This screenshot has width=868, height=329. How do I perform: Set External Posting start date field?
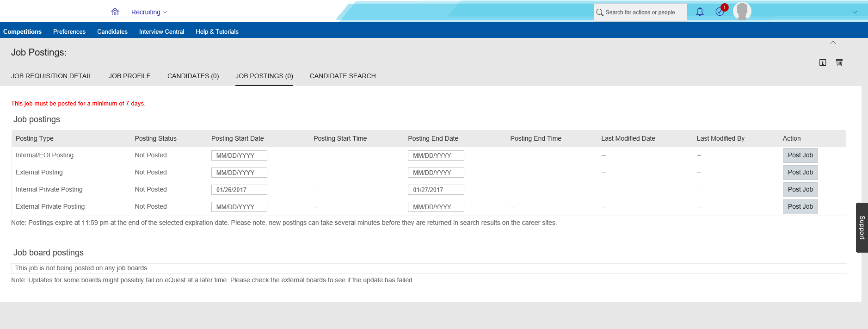[x=239, y=173]
